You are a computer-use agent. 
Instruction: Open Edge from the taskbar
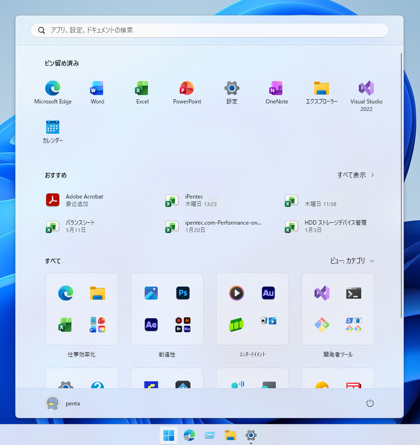pos(189,435)
